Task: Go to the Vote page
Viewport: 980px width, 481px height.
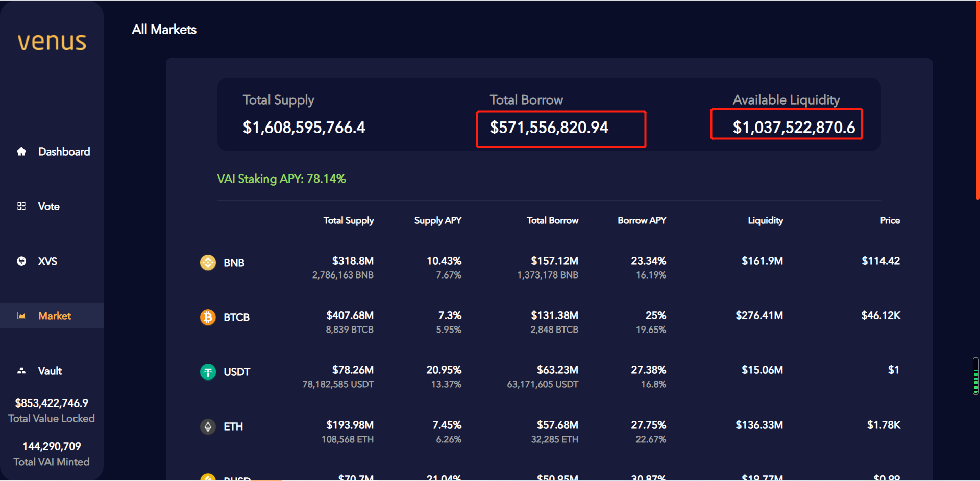Action: (x=49, y=206)
